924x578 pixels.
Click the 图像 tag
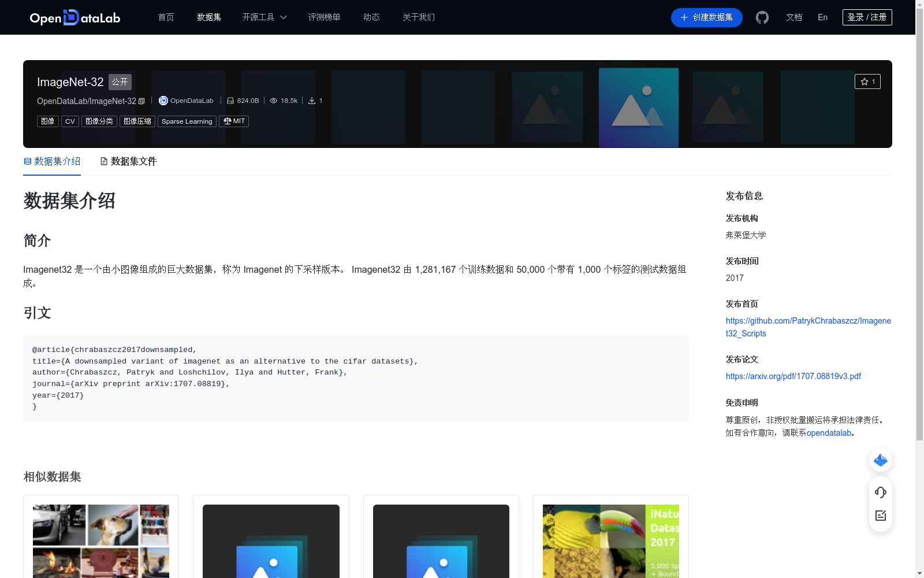pyautogui.click(x=48, y=121)
